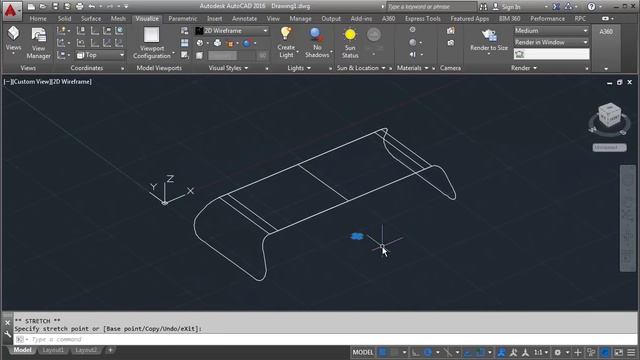Switch to the Solid ribbon tab
The width and height of the screenshot is (640, 360).
(64, 19)
